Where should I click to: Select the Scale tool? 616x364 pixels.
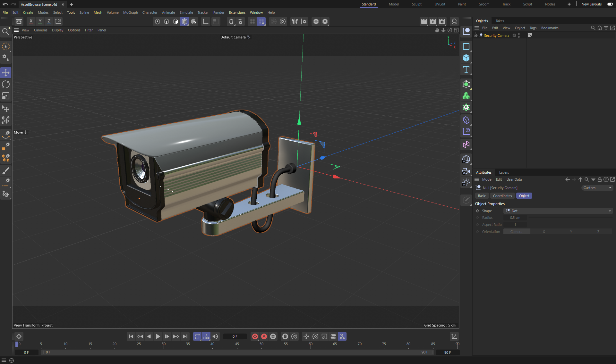pos(6,96)
